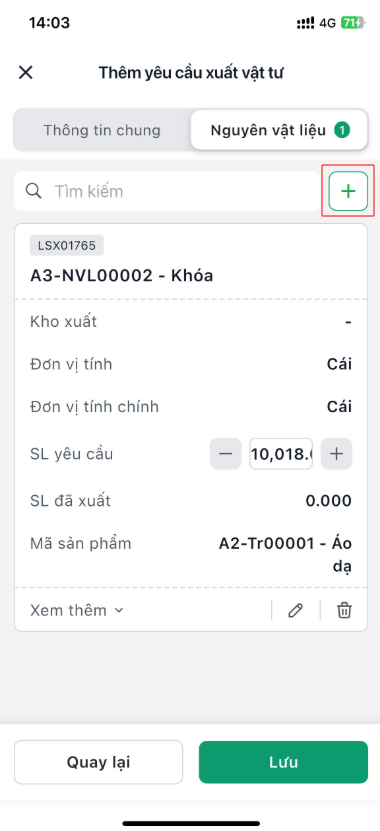380x831 pixels.
Task: Tap the green count badge on tab
Action: click(x=342, y=130)
